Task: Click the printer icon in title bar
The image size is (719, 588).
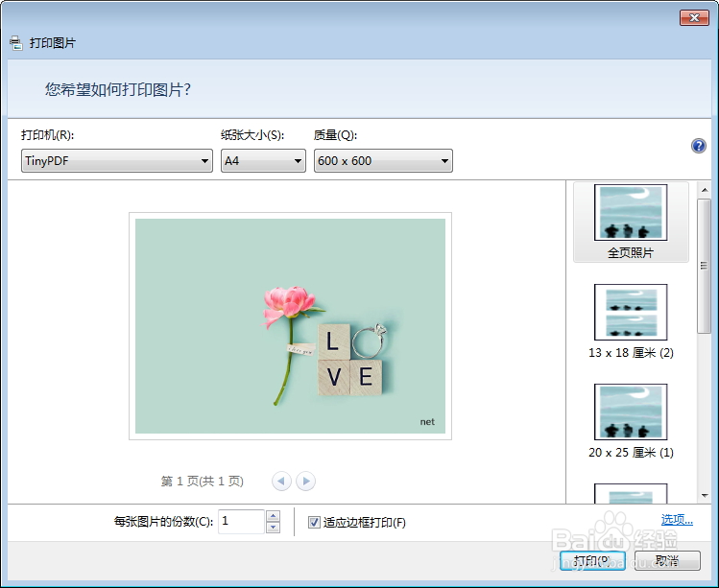Action: coord(16,43)
